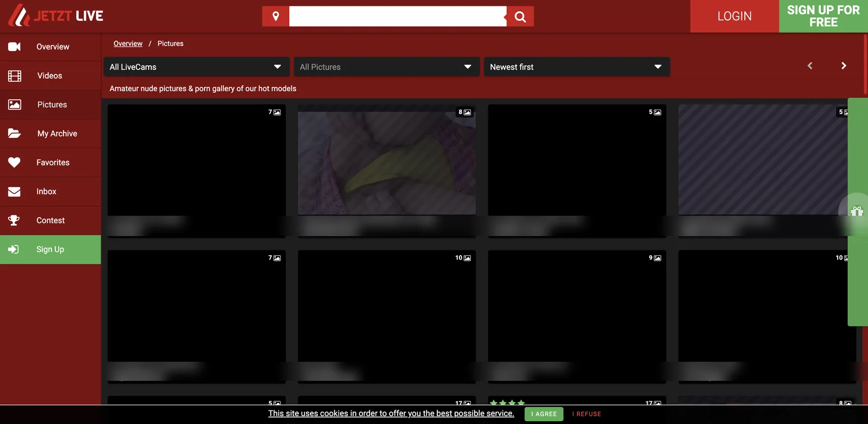Open the All Pictures dropdown
Image resolution: width=868 pixels, height=424 pixels.
coord(387,67)
